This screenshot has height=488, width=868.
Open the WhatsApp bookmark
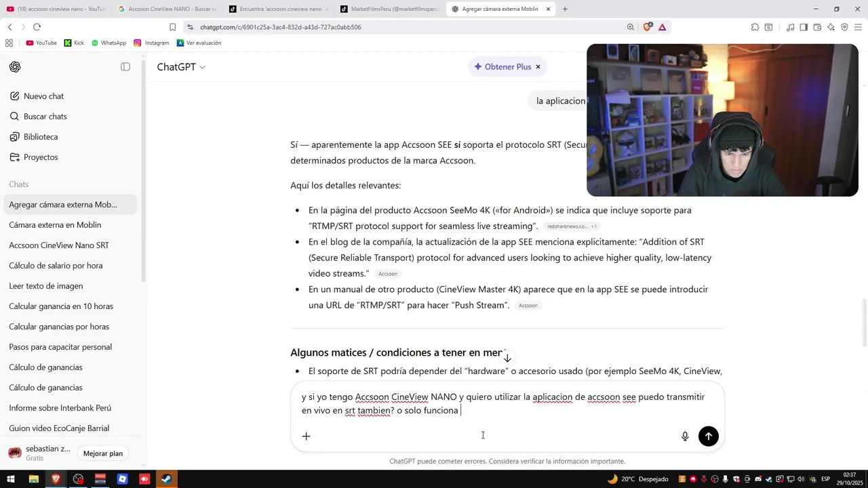108,43
